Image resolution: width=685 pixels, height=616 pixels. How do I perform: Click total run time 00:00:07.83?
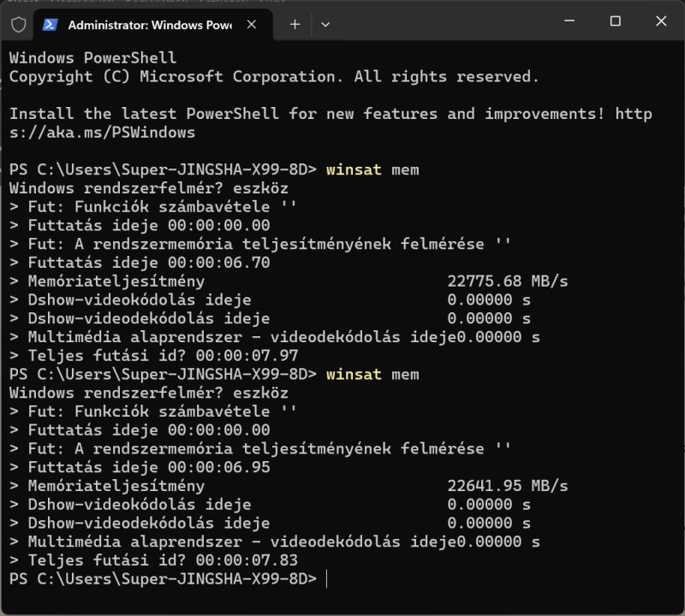(x=247, y=560)
